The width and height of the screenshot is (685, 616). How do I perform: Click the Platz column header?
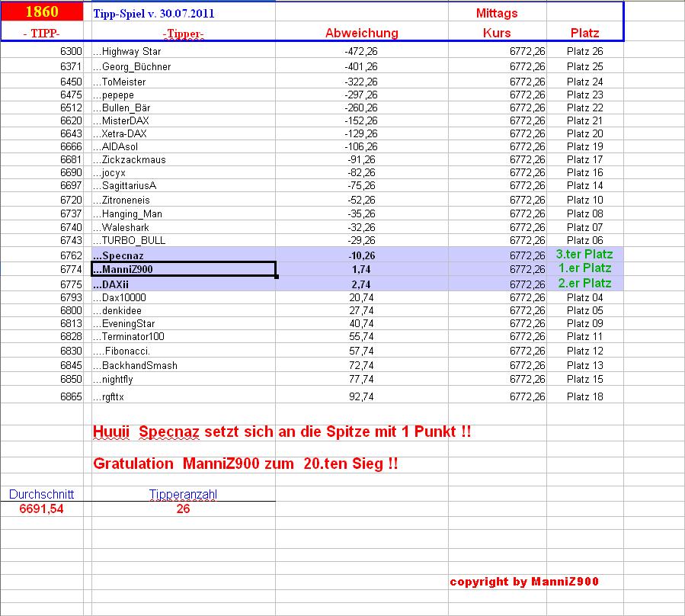584,33
